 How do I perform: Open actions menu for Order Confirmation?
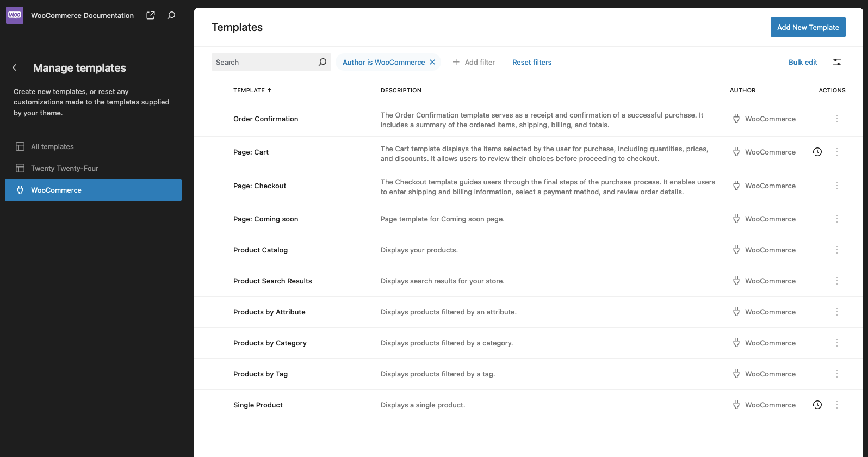click(x=837, y=119)
